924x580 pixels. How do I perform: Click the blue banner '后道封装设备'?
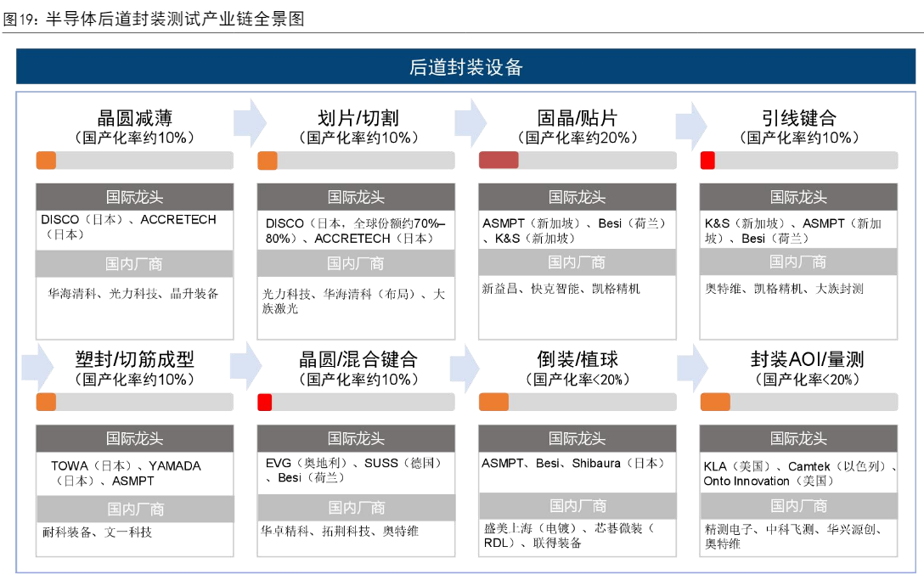pyautogui.click(x=465, y=66)
